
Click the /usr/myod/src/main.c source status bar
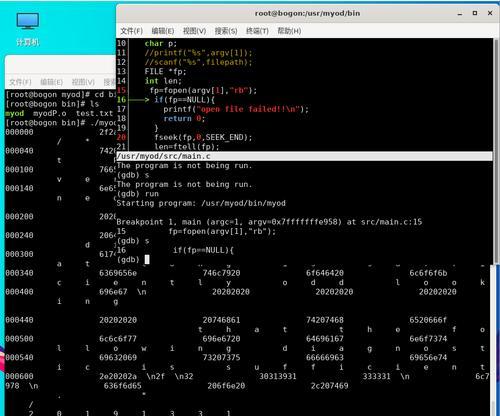[304, 156]
